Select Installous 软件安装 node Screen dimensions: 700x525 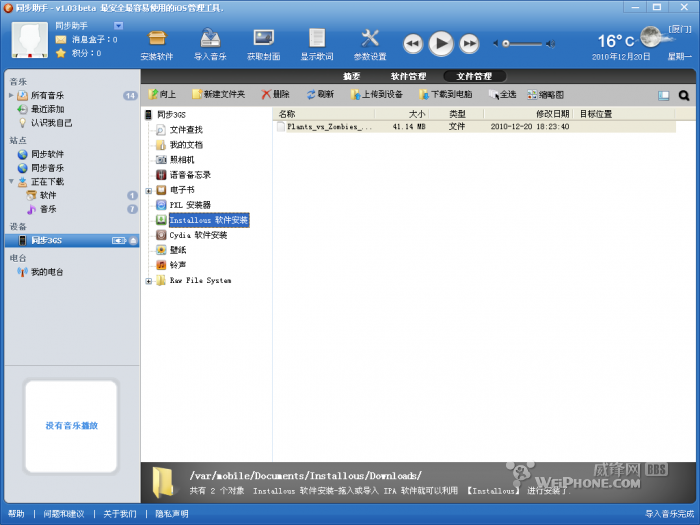tap(209, 220)
